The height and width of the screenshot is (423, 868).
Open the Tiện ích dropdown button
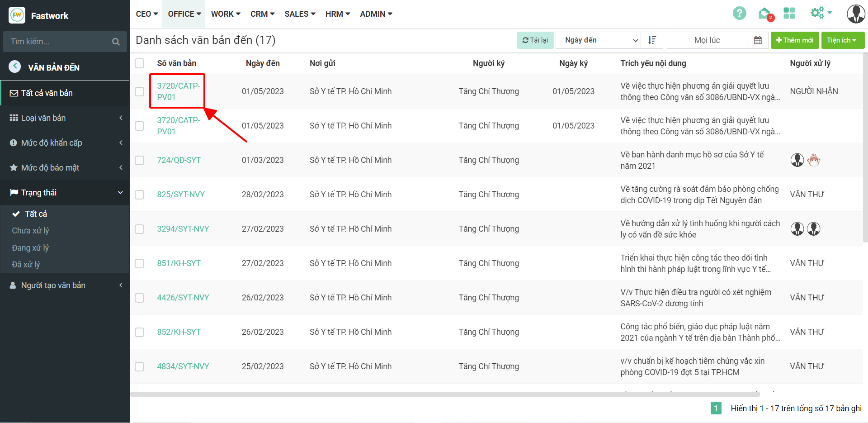pyautogui.click(x=842, y=40)
